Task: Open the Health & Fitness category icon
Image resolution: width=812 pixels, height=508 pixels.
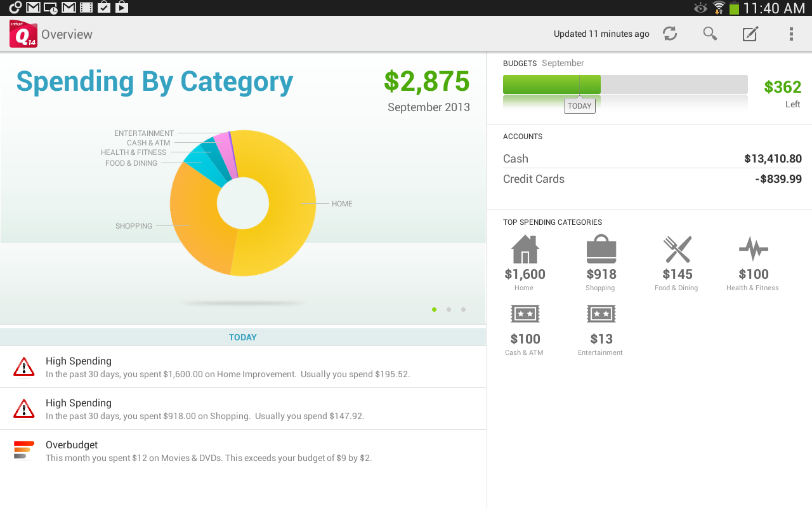Action: tap(753, 249)
